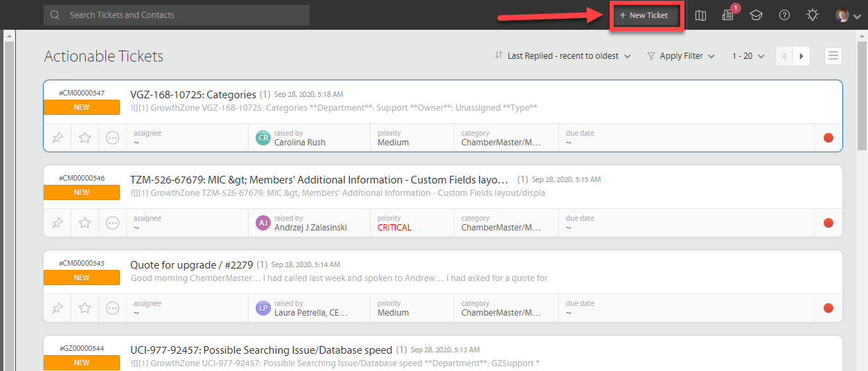This screenshot has width=868, height=371.
Task: Click red status dot on Quote for upgrade ticket
Action: (828, 308)
